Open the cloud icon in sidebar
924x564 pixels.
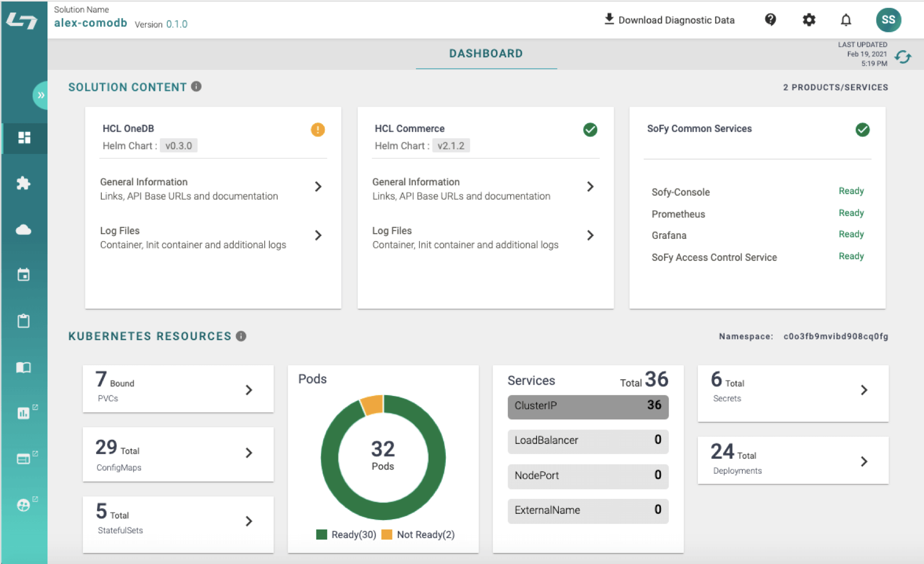click(23, 230)
